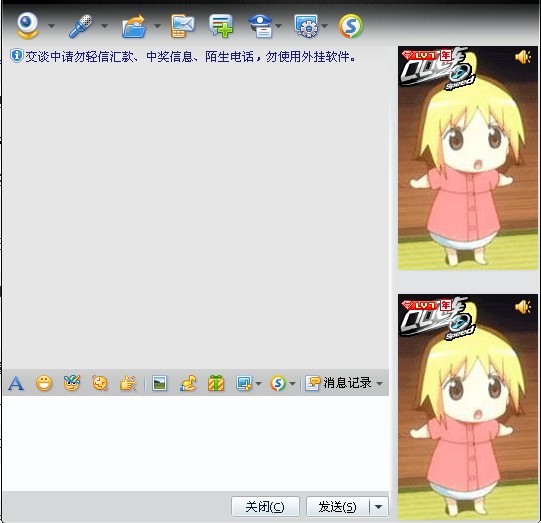
Task: Click the lower QQ show avatar image
Action: tap(468, 407)
